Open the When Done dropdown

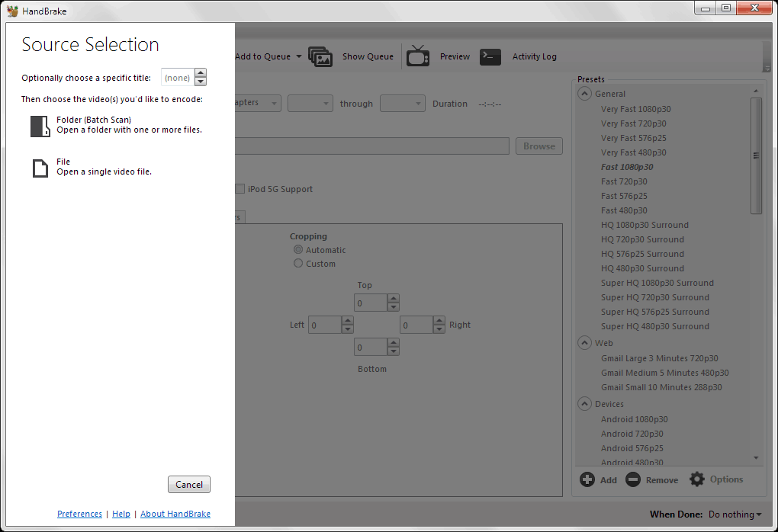click(735, 514)
